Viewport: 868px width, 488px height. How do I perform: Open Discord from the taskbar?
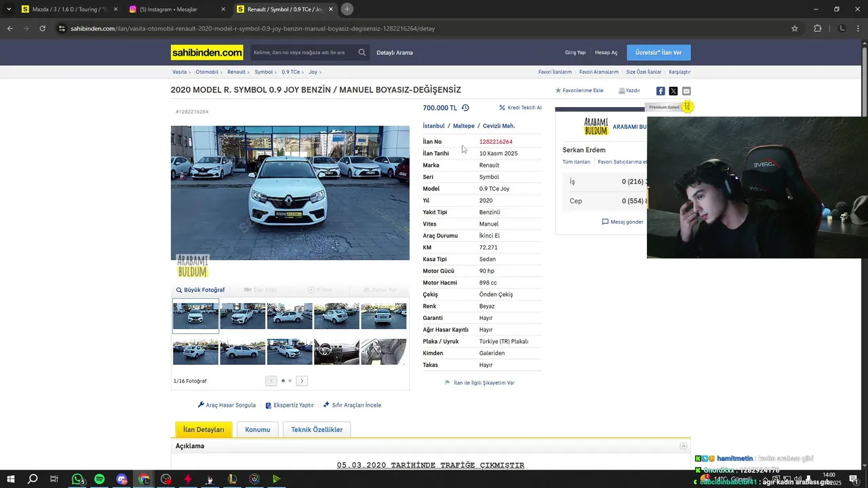click(121, 479)
